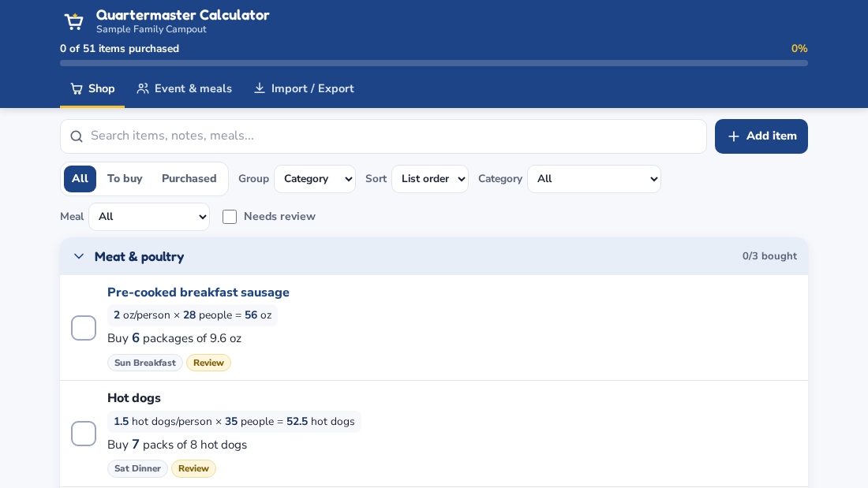
Task: Enable the Needs review checkbox
Action: [230, 217]
